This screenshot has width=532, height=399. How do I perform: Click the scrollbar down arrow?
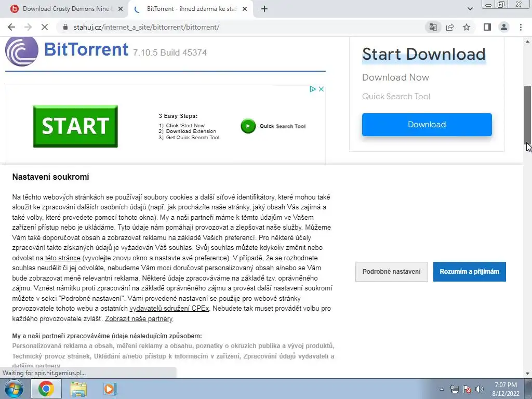(x=527, y=374)
